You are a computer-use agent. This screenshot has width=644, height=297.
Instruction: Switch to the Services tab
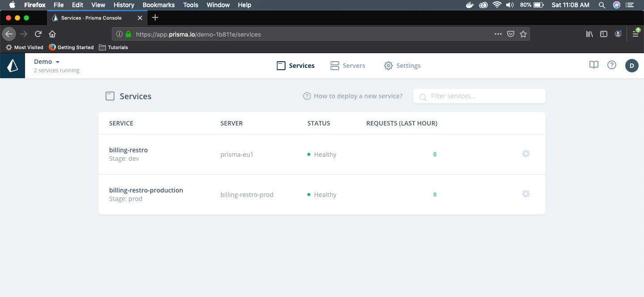click(x=296, y=66)
